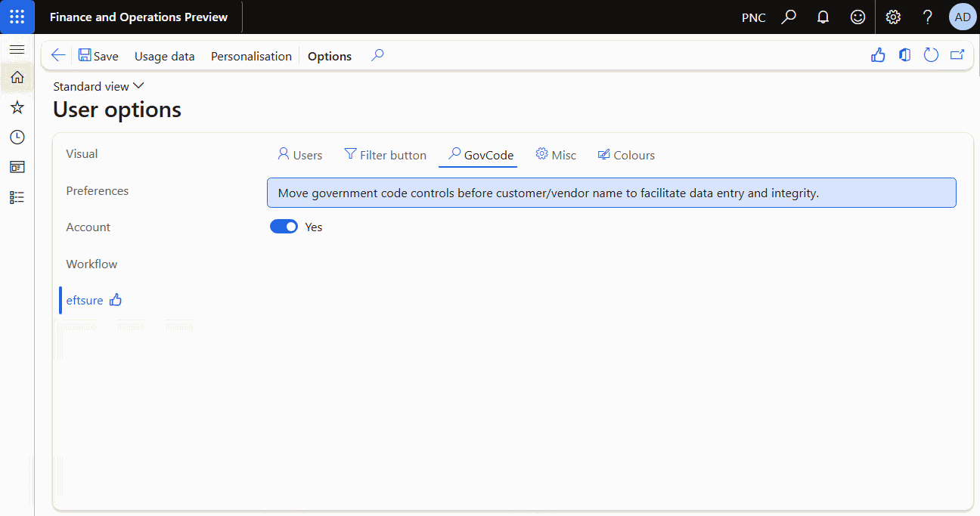This screenshot has height=516, width=980.
Task: Select the eftsure section
Action: (85, 301)
